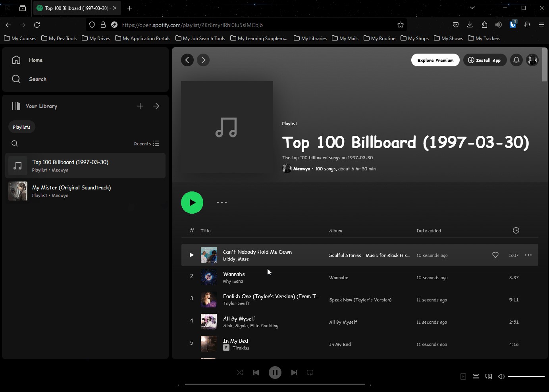Open the Queue icon
Screen dimensions: 549x392
[x=476, y=377]
